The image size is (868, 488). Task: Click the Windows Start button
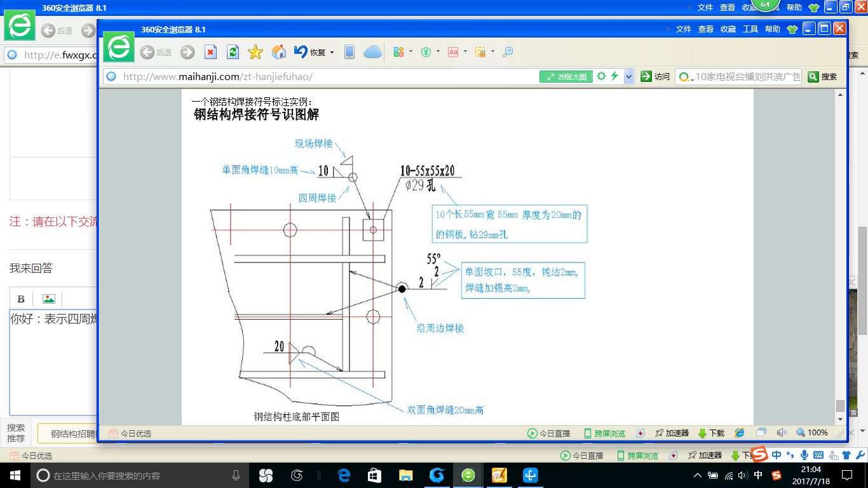(x=15, y=475)
